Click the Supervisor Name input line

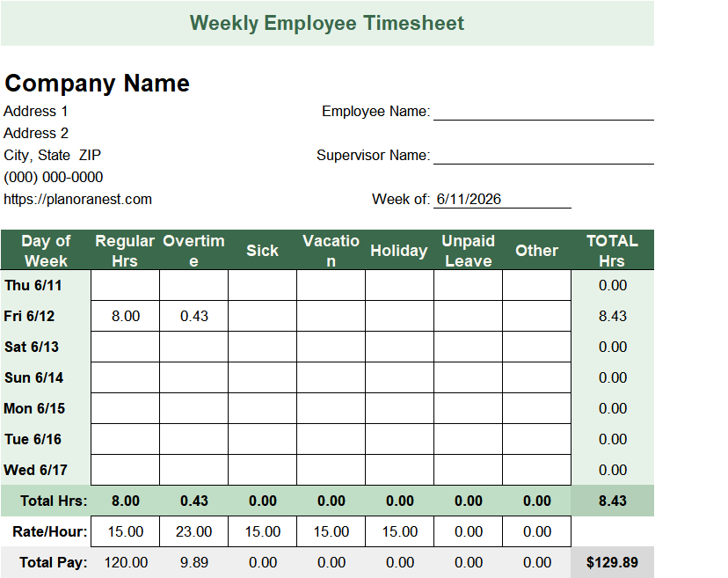click(543, 156)
